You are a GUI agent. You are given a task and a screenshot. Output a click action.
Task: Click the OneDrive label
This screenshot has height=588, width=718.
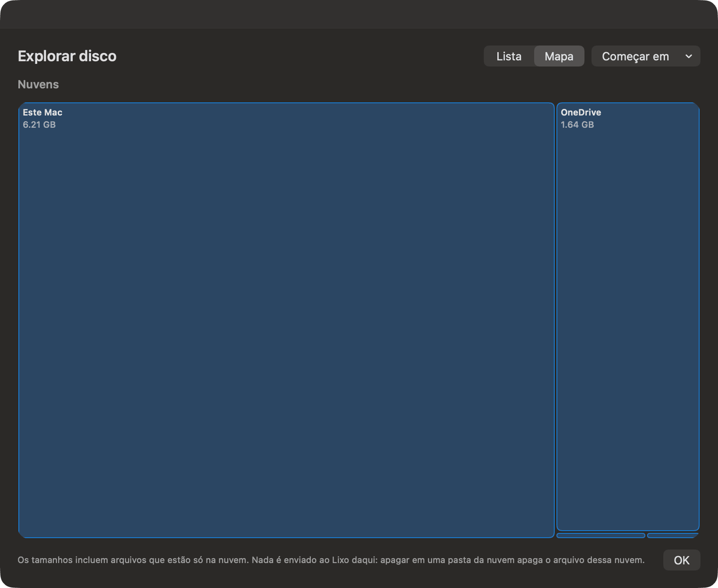tap(581, 112)
